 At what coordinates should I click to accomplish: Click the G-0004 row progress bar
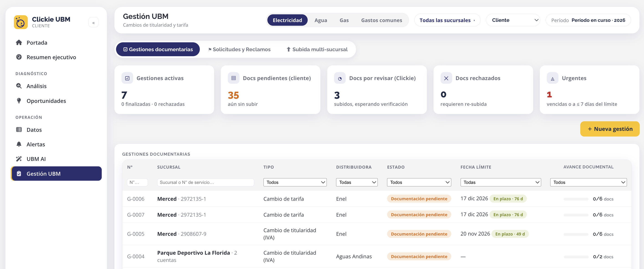pyautogui.click(x=576, y=257)
